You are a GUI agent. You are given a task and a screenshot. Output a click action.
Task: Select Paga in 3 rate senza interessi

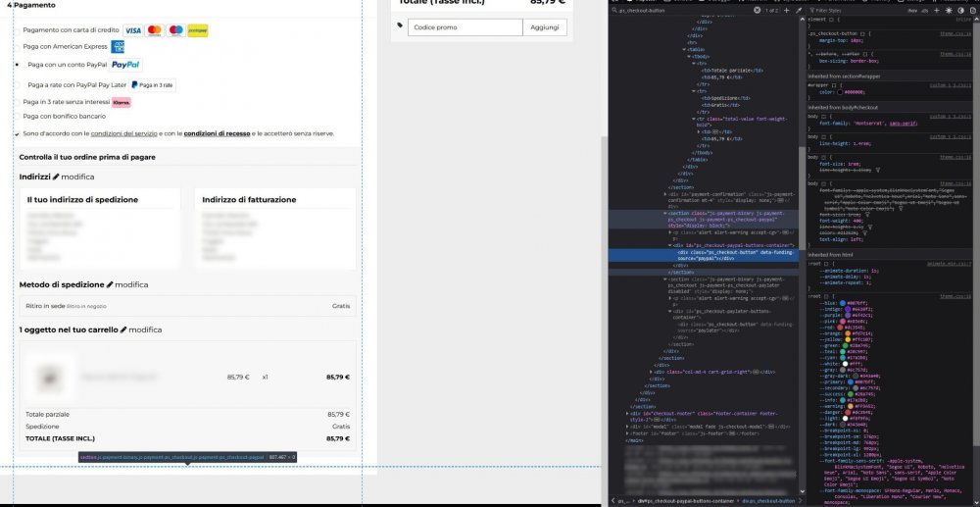[x=17, y=102]
